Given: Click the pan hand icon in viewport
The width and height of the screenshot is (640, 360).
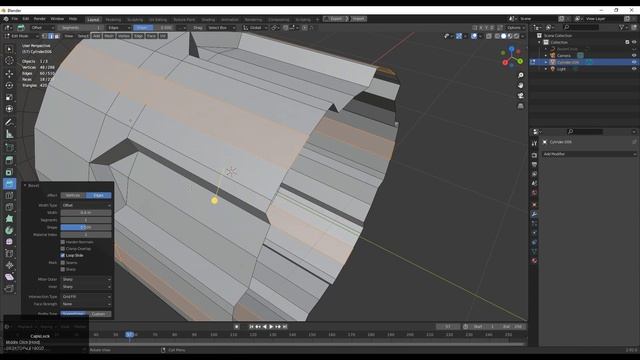Looking at the screenshot, I should click(520, 86).
